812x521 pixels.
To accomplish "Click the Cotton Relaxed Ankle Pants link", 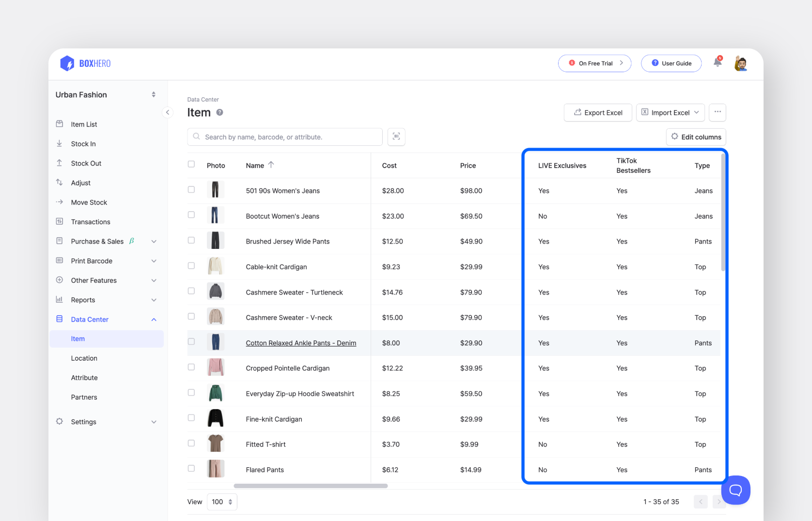I will (300, 343).
